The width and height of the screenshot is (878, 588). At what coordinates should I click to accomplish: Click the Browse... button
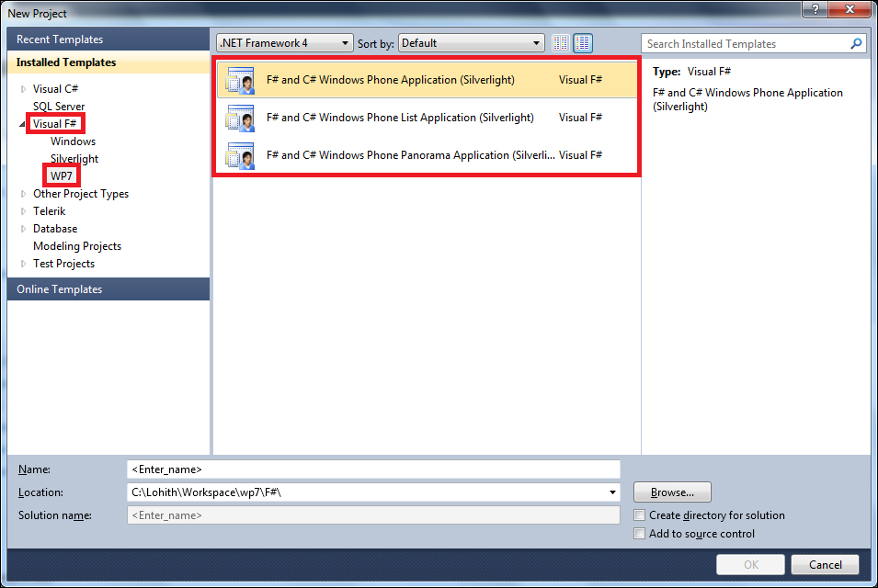point(672,492)
